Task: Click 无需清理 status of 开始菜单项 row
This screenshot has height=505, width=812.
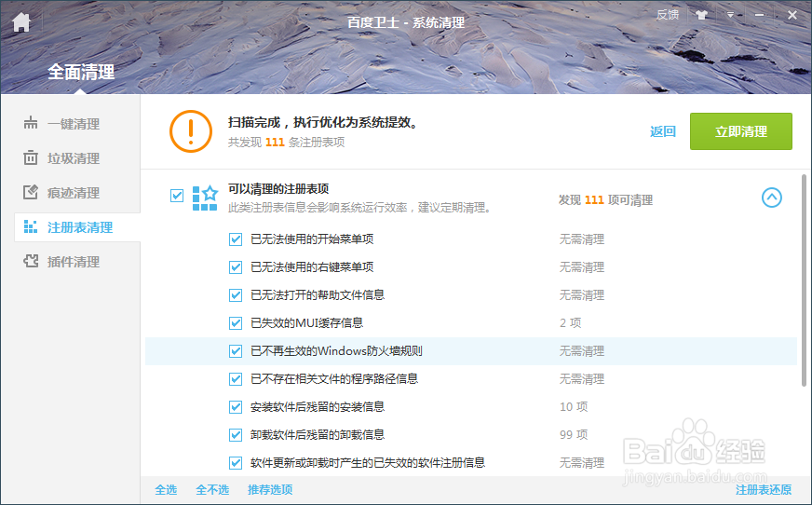Action: [582, 239]
